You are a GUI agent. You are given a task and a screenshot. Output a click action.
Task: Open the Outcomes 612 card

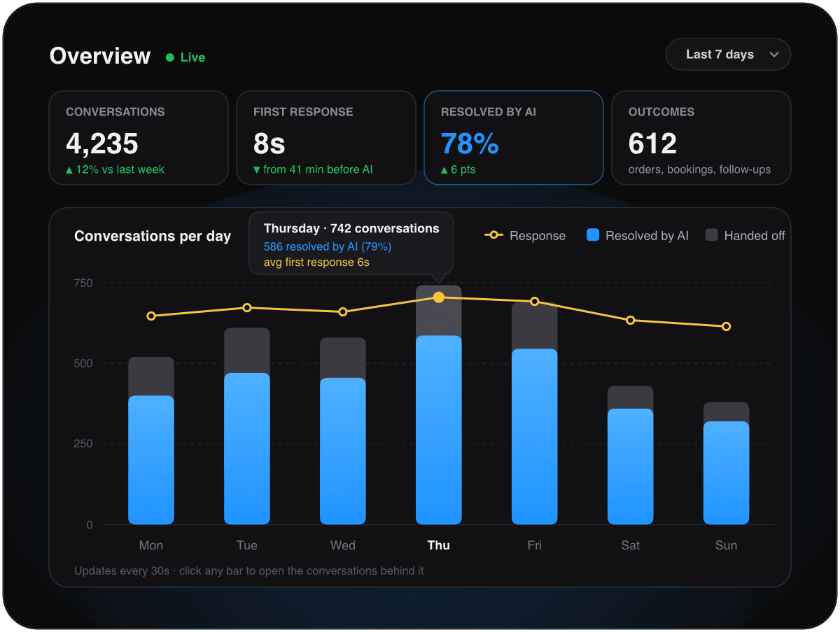pos(701,138)
